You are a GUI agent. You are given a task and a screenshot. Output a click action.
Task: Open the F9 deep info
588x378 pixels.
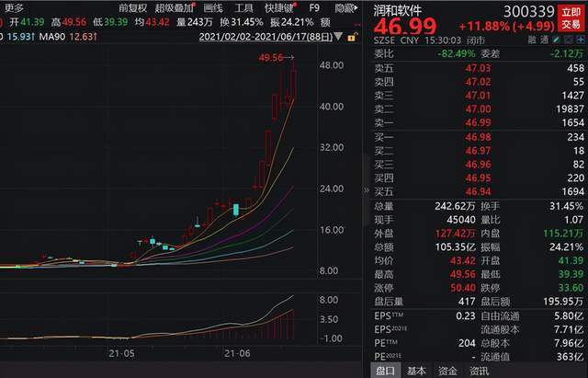(314, 8)
